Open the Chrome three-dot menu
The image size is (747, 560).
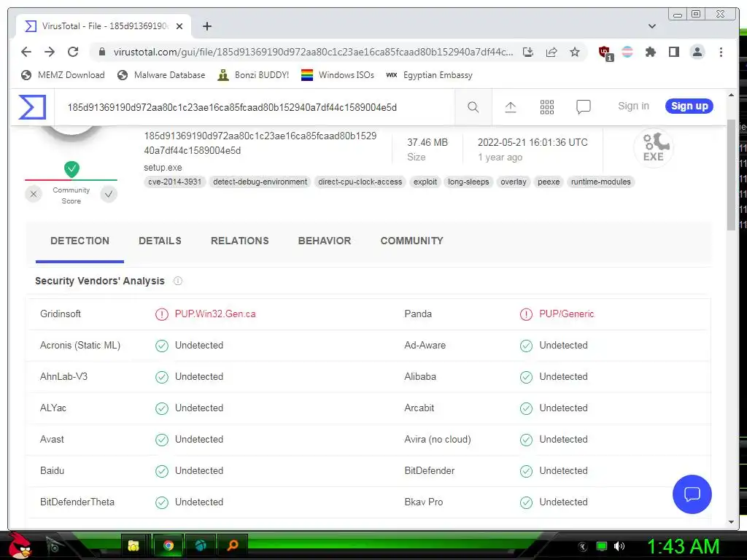click(721, 52)
